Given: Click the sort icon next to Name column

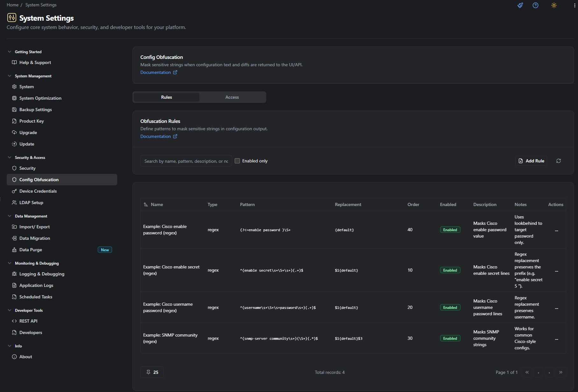Looking at the screenshot, I should [146, 204].
